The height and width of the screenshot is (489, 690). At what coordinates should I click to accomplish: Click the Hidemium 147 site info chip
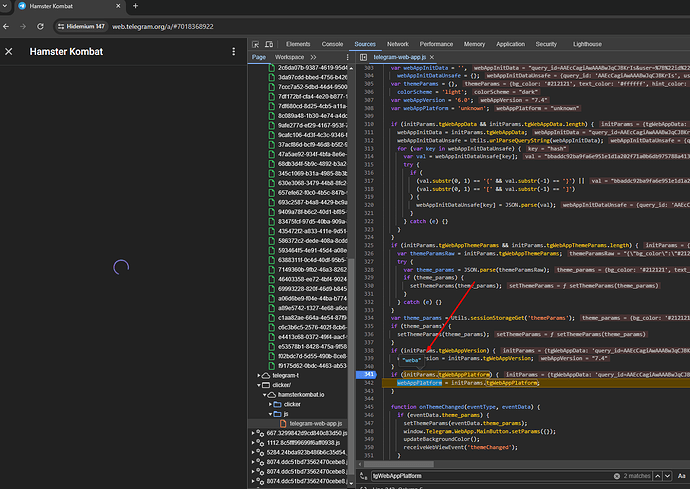point(81,26)
